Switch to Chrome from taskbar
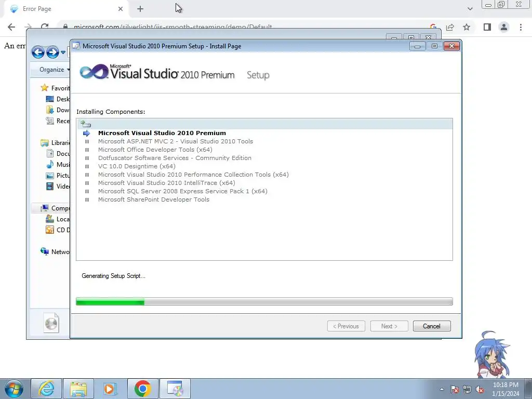Viewport: 532px width, 399px height. click(x=143, y=389)
